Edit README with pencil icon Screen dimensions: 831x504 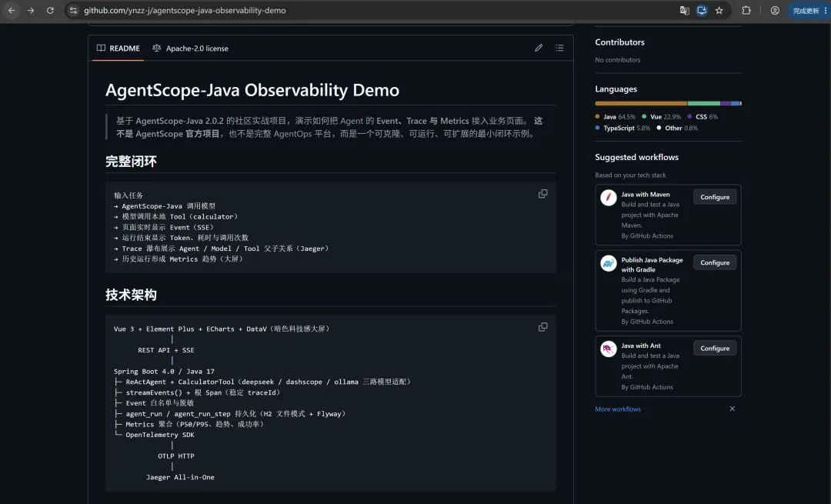pos(539,48)
